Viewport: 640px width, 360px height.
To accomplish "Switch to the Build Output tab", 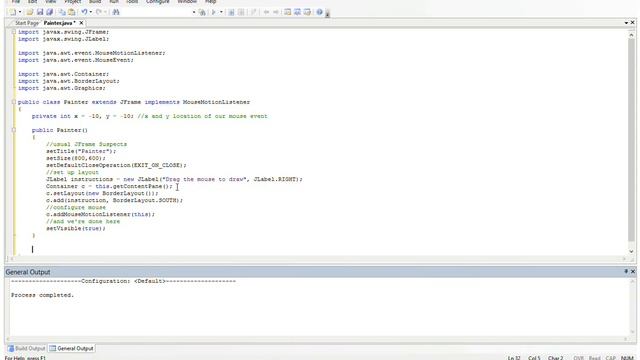I will tap(26, 349).
